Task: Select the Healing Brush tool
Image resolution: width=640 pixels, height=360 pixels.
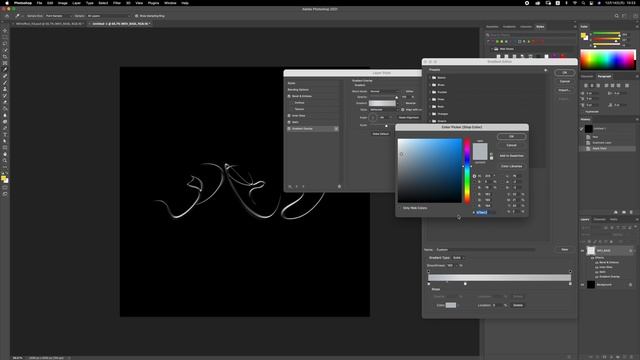Action: tap(5, 76)
